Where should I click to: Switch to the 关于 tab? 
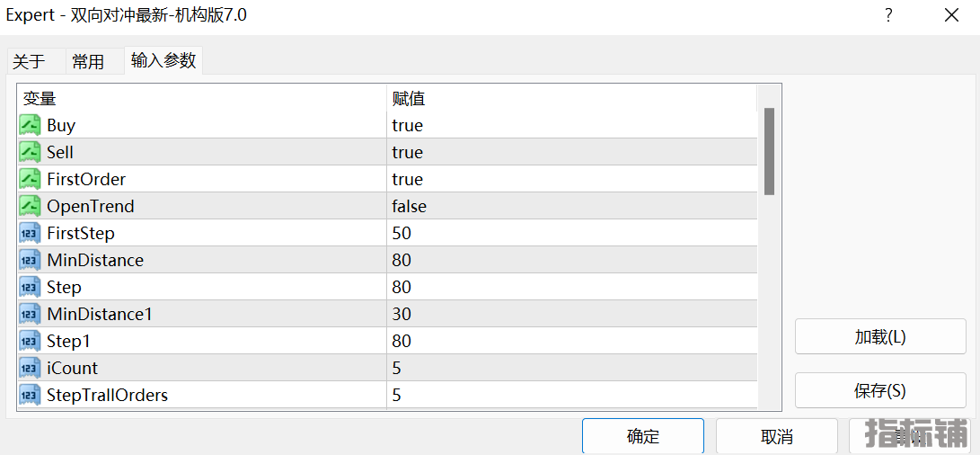(x=30, y=61)
